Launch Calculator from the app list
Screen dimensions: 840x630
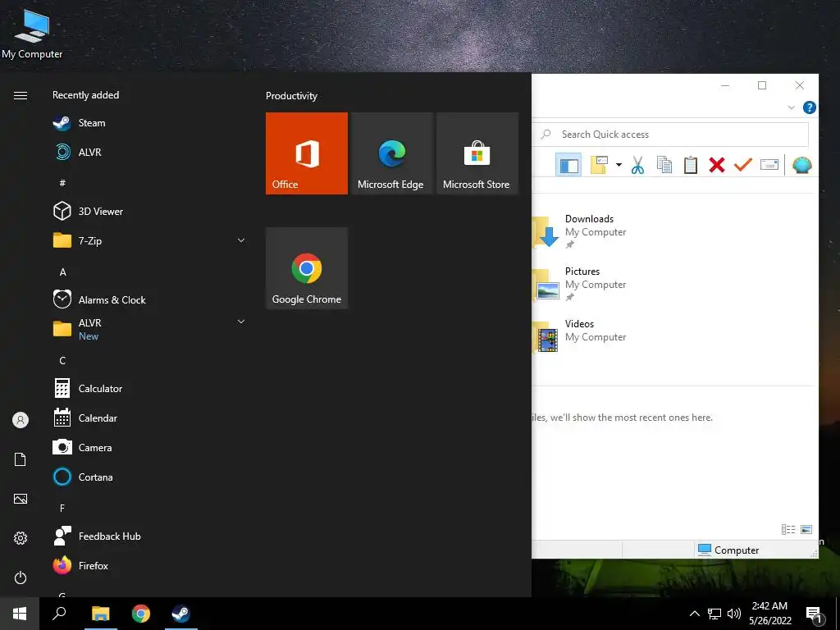point(149,388)
